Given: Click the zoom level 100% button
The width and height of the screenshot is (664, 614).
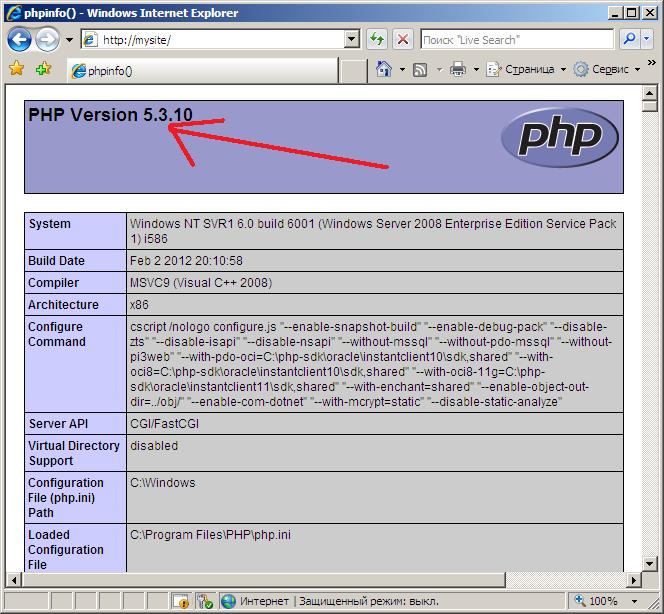Looking at the screenshot, I should click(597, 601).
